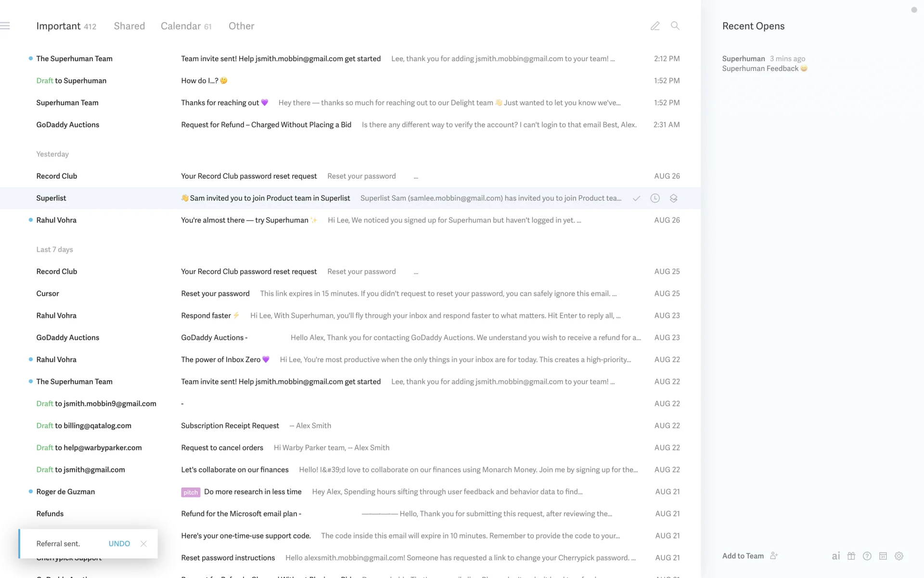Click the layers icon on Superlist row

pyautogui.click(x=673, y=198)
